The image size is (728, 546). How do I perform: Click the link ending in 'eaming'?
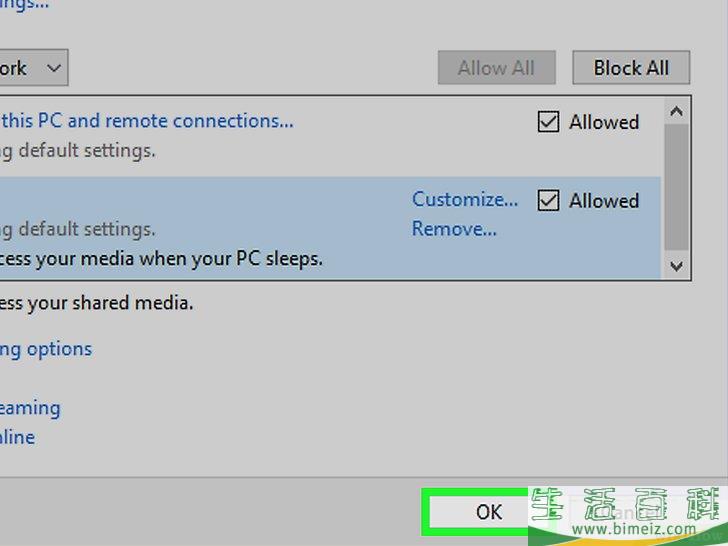(30, 408)
